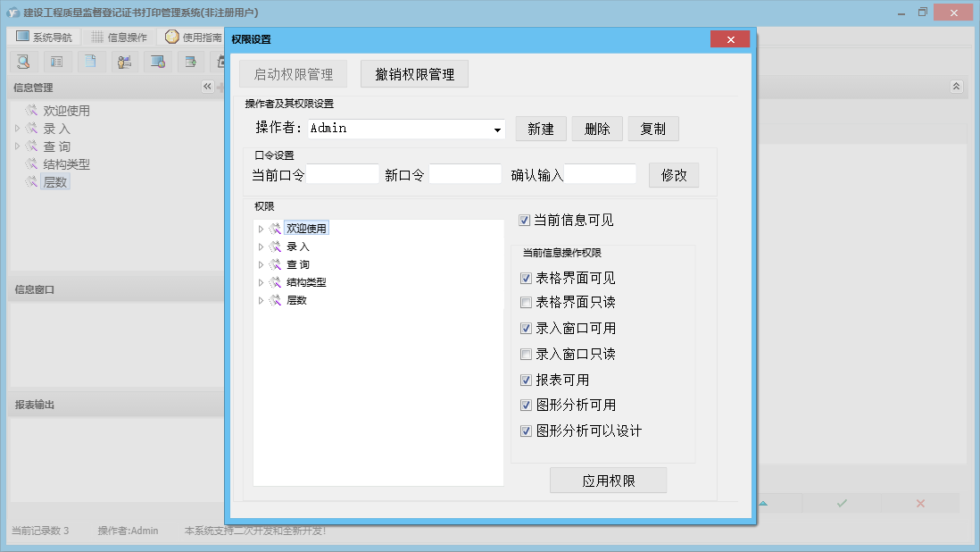This screenshot has height=552, width=980.
Task: Expand 查询 node in the sidebar tree
Action: click(17, 146)
